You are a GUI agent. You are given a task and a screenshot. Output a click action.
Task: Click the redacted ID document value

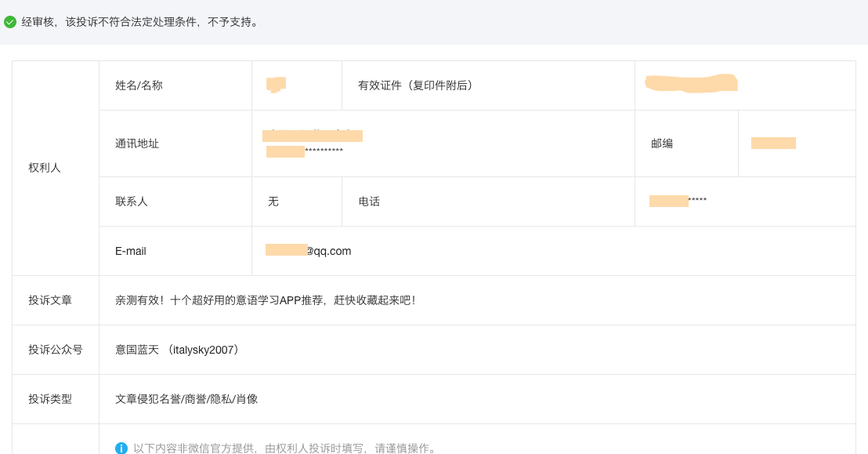691,83
